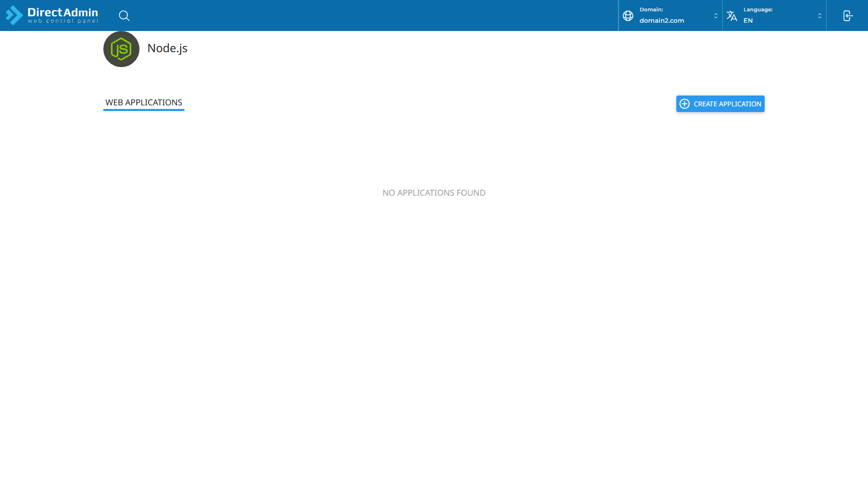This screenshot has width=868, height=490.
Task: Select the Web Applications tab
Action: [144, 102]
